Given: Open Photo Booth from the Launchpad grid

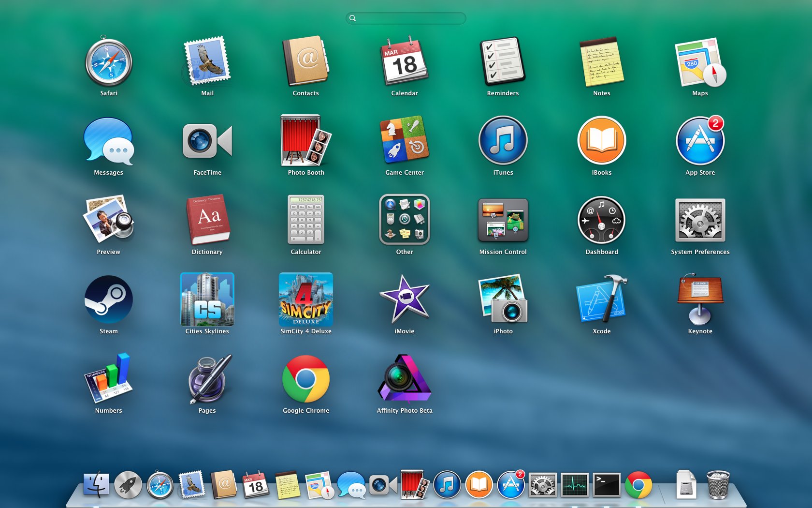Looking at the screenshot, I should coord(306,140).
